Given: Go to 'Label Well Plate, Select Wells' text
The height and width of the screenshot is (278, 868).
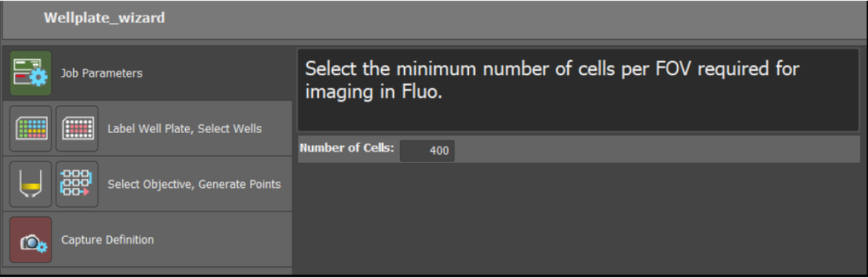Looking at the screenshot, I should tap(184, 129).
